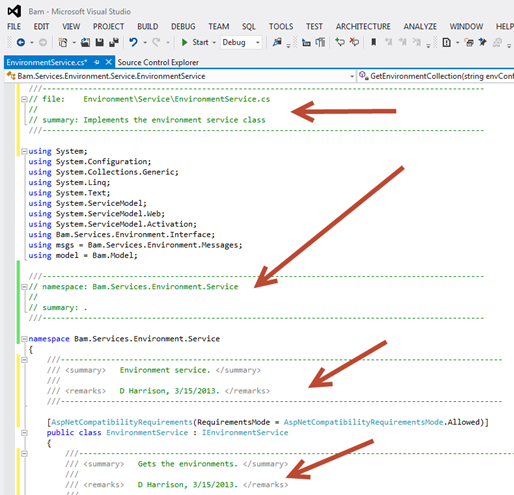Collapse the Environment service summary comment
Image resolution: width=514 pixels, height=495 pixels.
tap(24, 360)
